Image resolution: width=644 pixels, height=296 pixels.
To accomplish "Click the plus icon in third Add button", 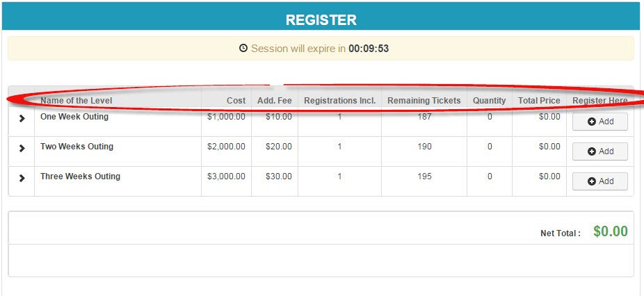I will [592, 182].
